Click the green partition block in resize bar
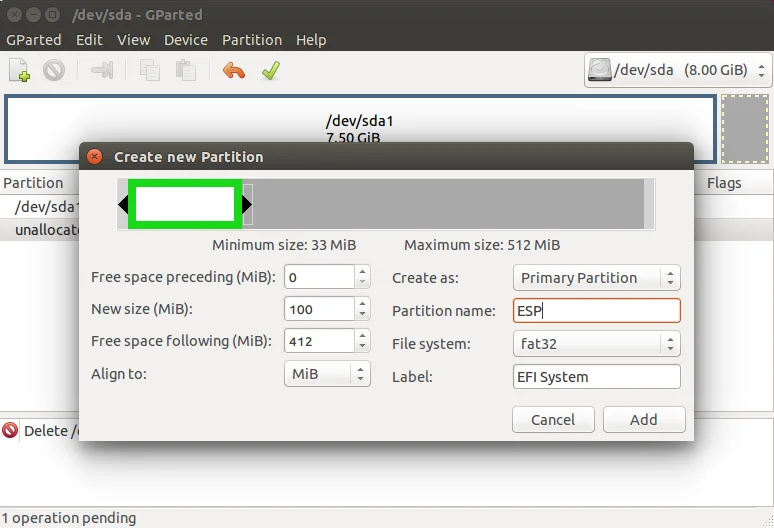The width and height of the screenshot is (774, 528). pyautogui.click(x=185, y=204)
